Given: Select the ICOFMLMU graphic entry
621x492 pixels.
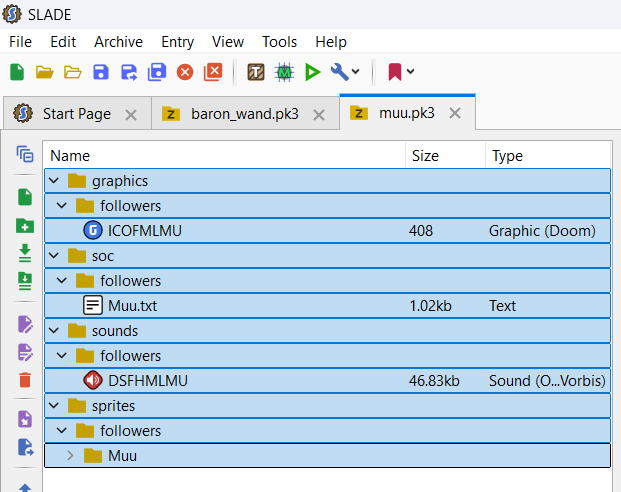Looking at the screenshot, I should 328,231.
